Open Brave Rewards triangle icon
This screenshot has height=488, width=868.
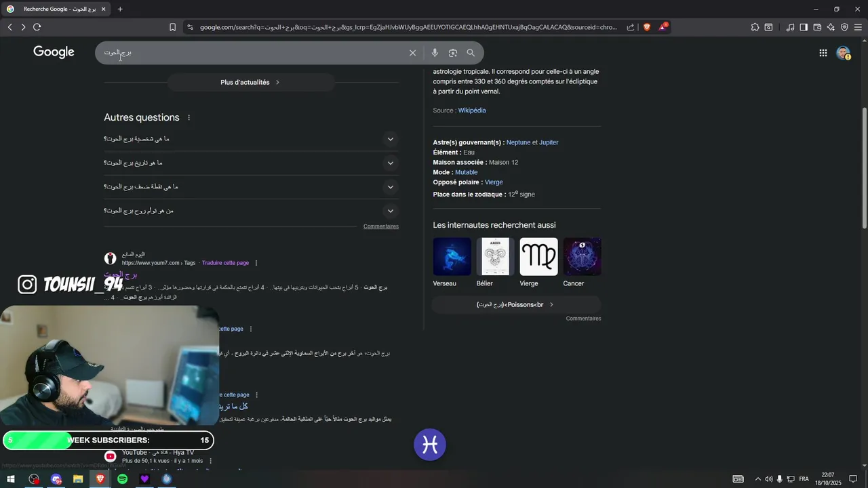pos(663,27)
